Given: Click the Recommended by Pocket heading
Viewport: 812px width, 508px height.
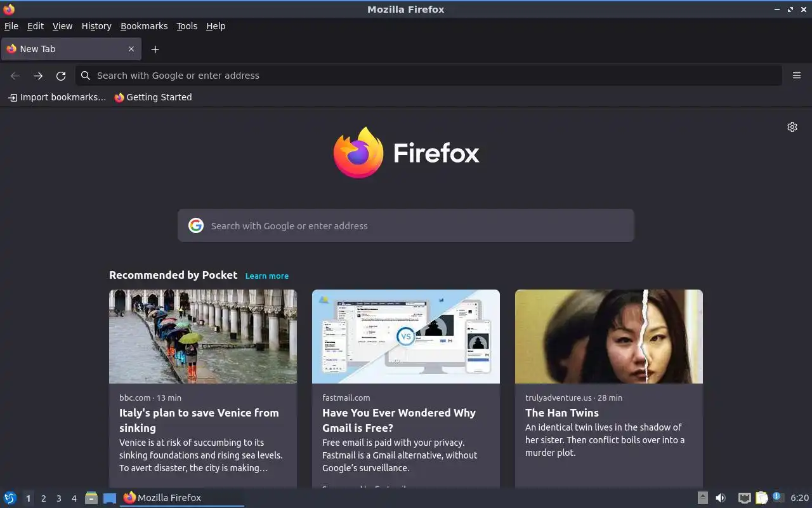Looking at the screenshot, I should point(173,275).
